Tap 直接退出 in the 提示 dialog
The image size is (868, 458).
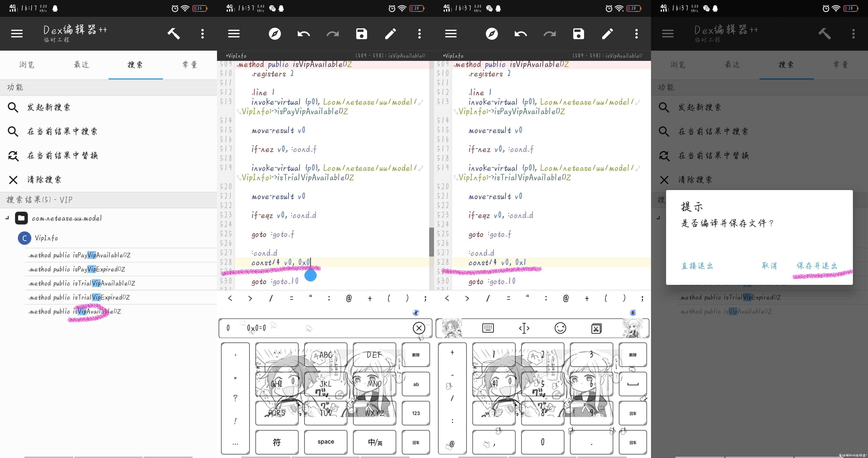[x=697, y=266]
